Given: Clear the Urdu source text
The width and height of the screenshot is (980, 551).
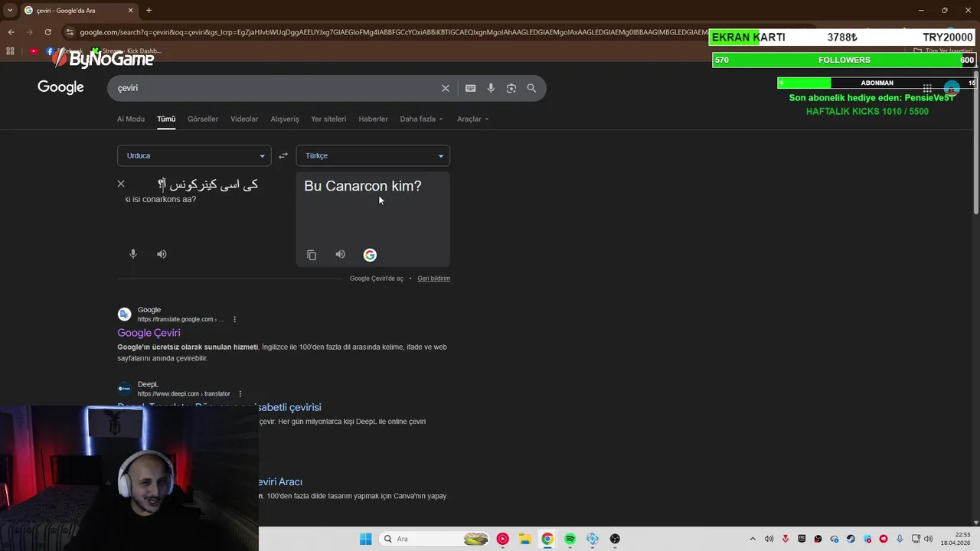Looking at the screenshot, I should (121, 184).
